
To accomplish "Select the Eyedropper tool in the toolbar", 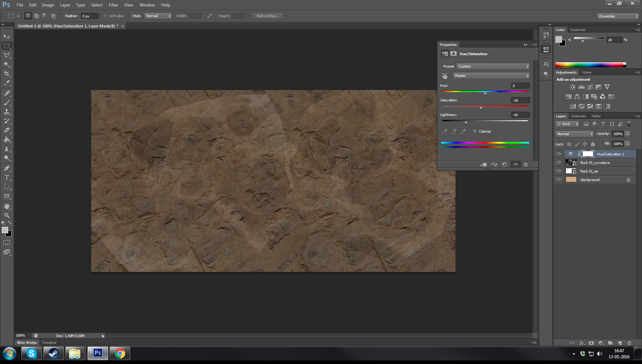I will (x=7, y=83).
